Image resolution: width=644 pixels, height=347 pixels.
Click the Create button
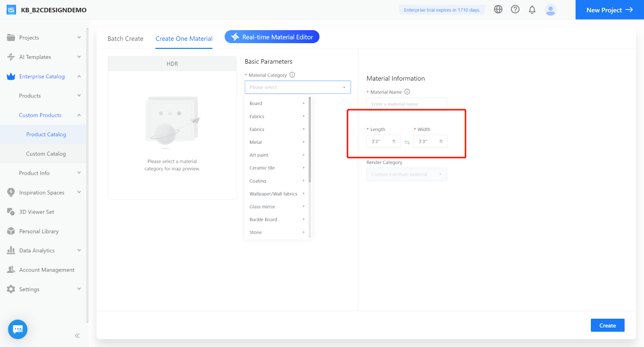(607, 325)
